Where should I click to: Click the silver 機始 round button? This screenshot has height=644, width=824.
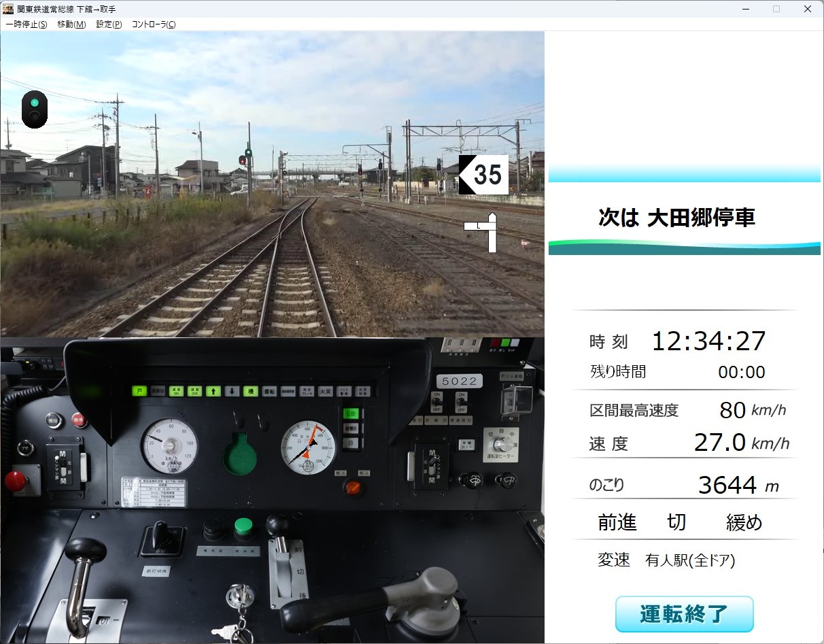click(54, 420)
